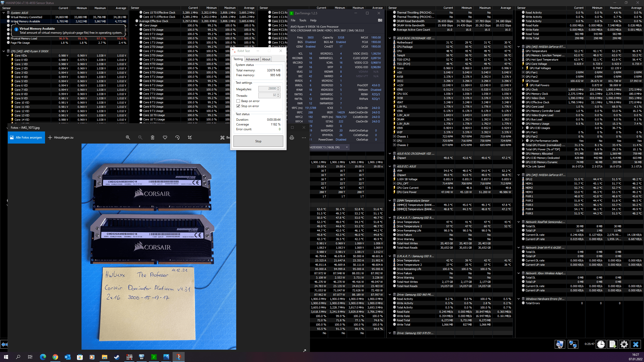644x362 pixels.
Task: Open the crop tool in Fotos
Action: click(x=190, y=138)
